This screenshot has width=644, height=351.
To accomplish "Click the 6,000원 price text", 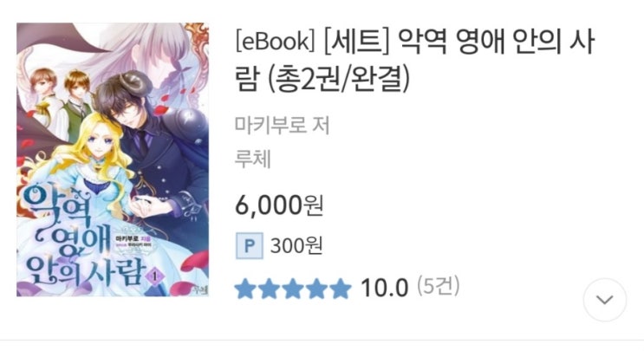I will click(279, 205).
